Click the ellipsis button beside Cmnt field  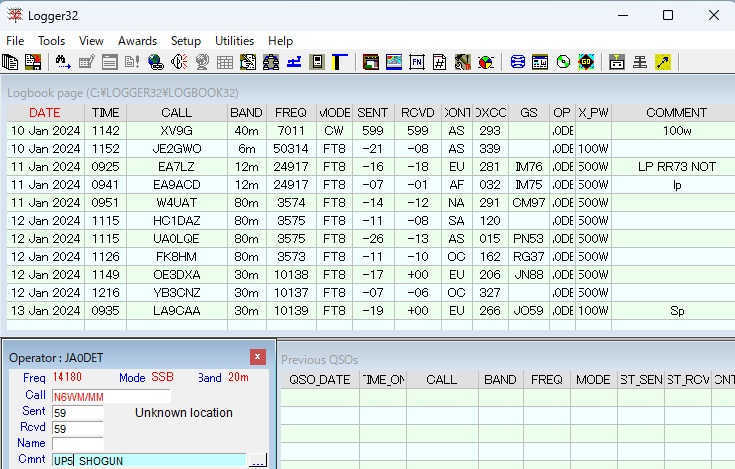click(257, 461)
